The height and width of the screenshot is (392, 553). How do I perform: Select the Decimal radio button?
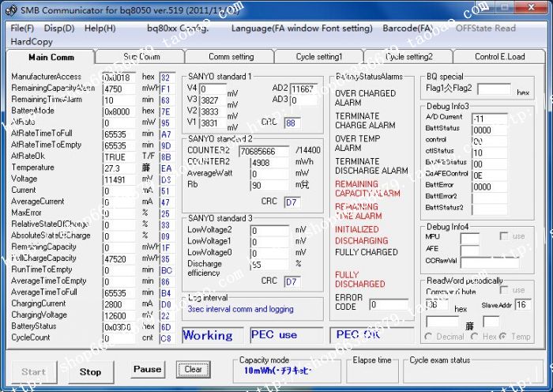(x=428, y=337)
